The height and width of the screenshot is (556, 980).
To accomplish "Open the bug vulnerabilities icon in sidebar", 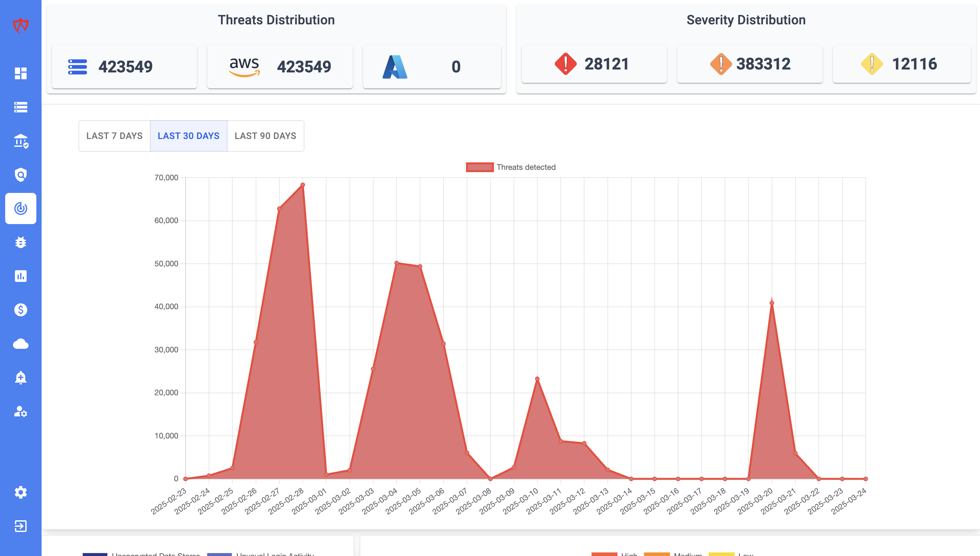I will pos(20,242).
